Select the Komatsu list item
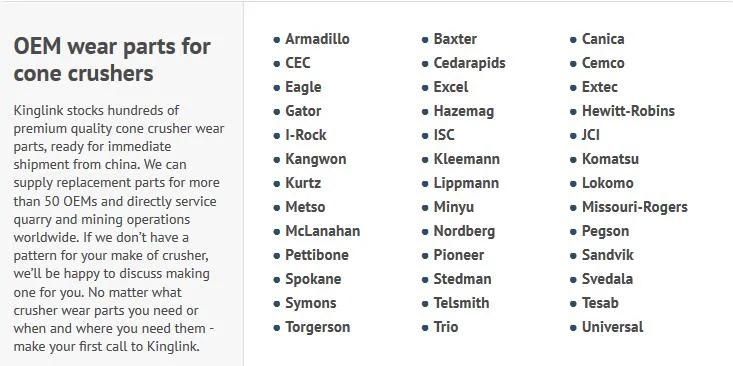 [610, 159]
